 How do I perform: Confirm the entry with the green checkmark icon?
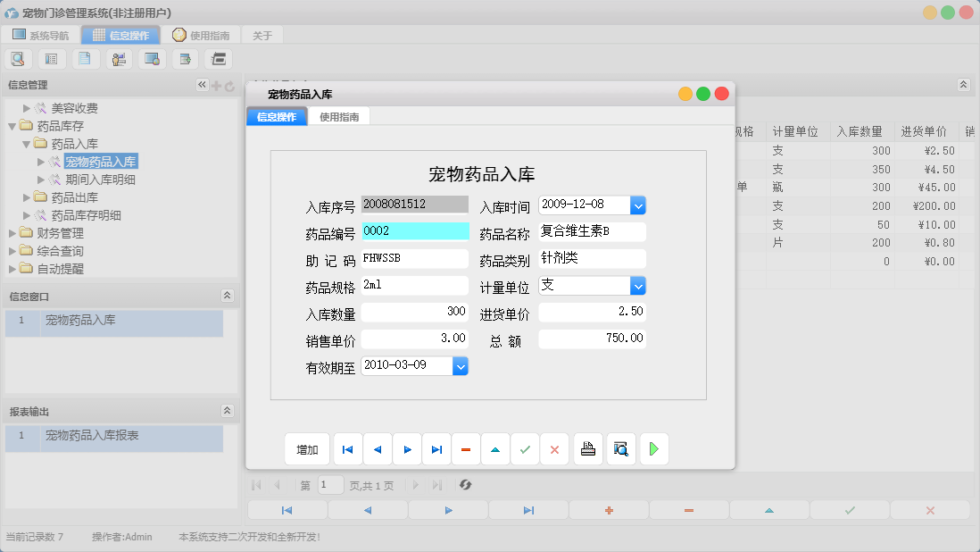(525, 448)
